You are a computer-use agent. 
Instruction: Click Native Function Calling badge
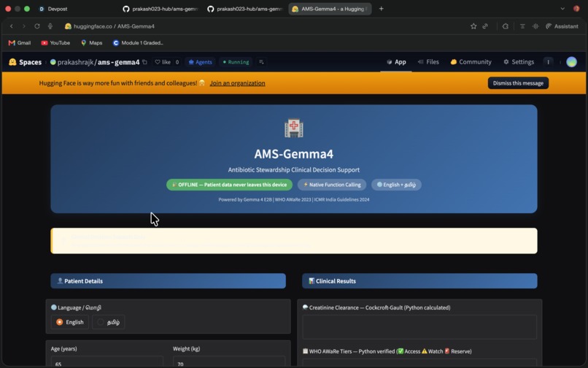pyautogui.click(x=332, y=185)
